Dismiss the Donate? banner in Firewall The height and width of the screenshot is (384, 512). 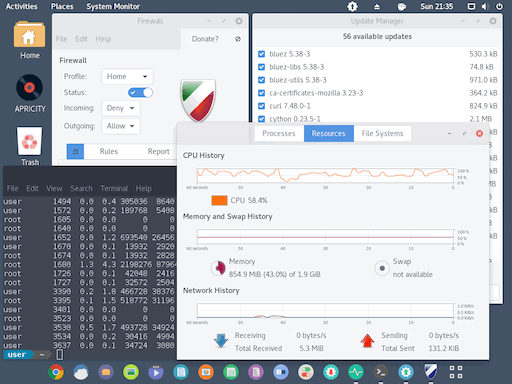point(238,39)
